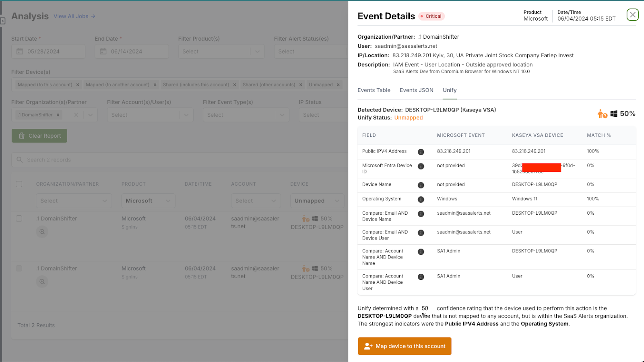Open the View All Jobs link
This screenshot has width=644, height=362.
(x=74, y=16)
